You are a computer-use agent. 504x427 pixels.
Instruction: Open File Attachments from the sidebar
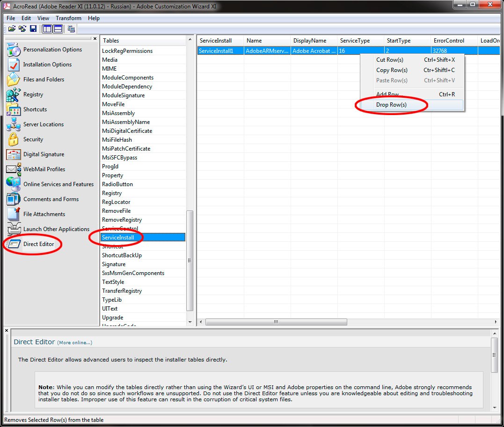44,214
